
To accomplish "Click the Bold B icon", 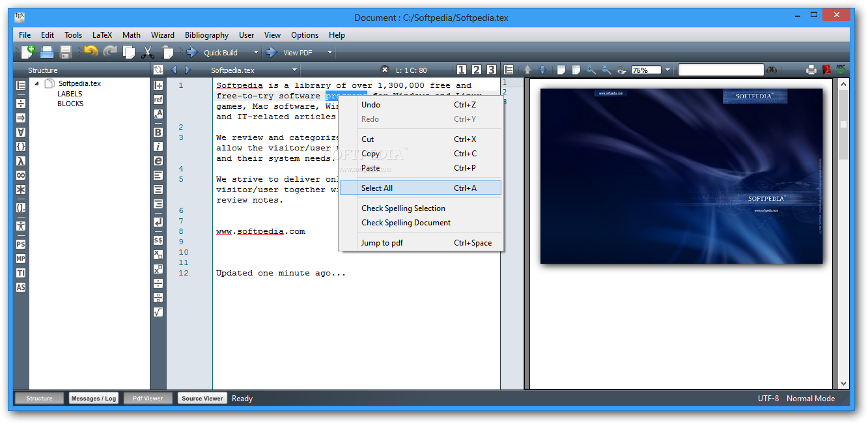I will [158, 132].
